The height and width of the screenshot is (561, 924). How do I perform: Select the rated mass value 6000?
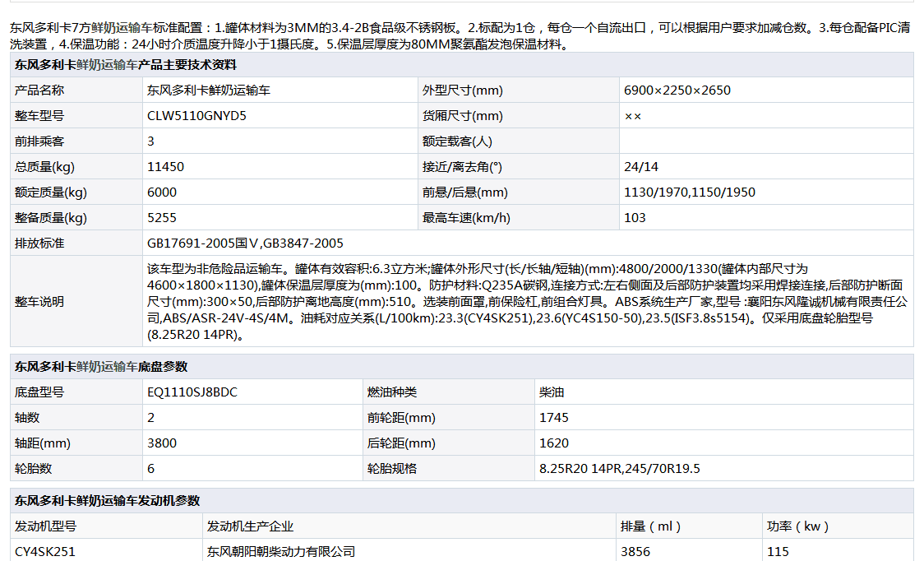162,192
